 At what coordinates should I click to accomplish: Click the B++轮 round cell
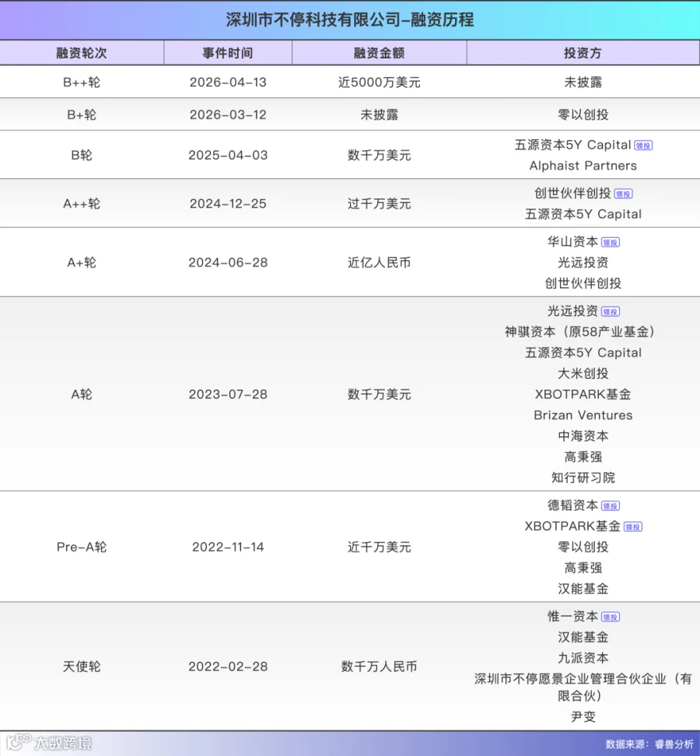[x=82, y=82]
